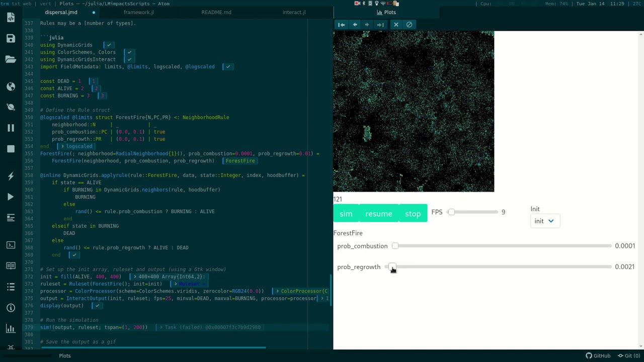Go to first plot in history
This screenshot has width=644, height=362.
tap(341, 25)
